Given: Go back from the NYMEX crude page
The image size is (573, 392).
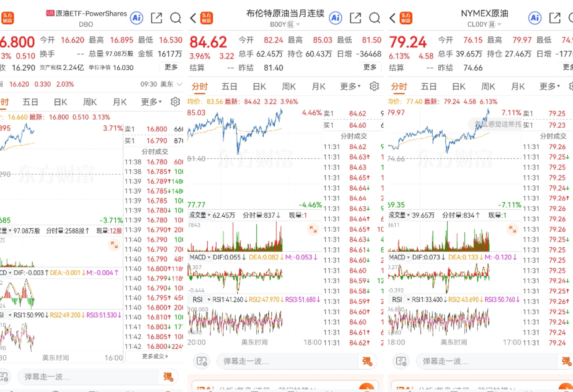Looking at the screenshot, I should 392,18.
